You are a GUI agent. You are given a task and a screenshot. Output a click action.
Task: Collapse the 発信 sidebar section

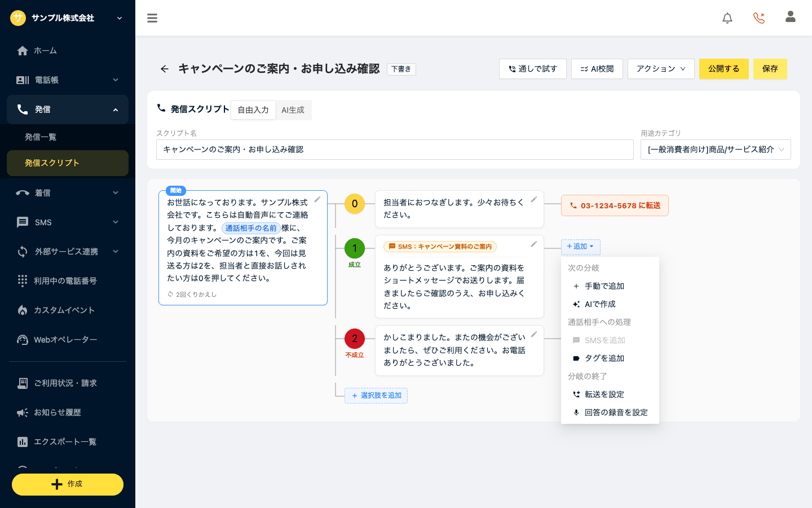coord(68,110)
